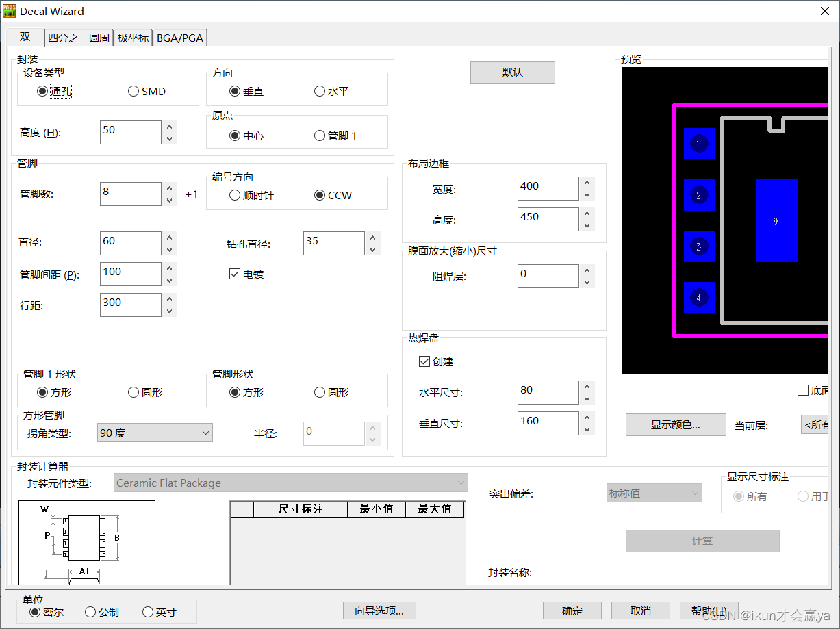Increase 宽度 using its up stepper arrow
The width and height of the screenshot is (840, 629).
tap(587, 183)
